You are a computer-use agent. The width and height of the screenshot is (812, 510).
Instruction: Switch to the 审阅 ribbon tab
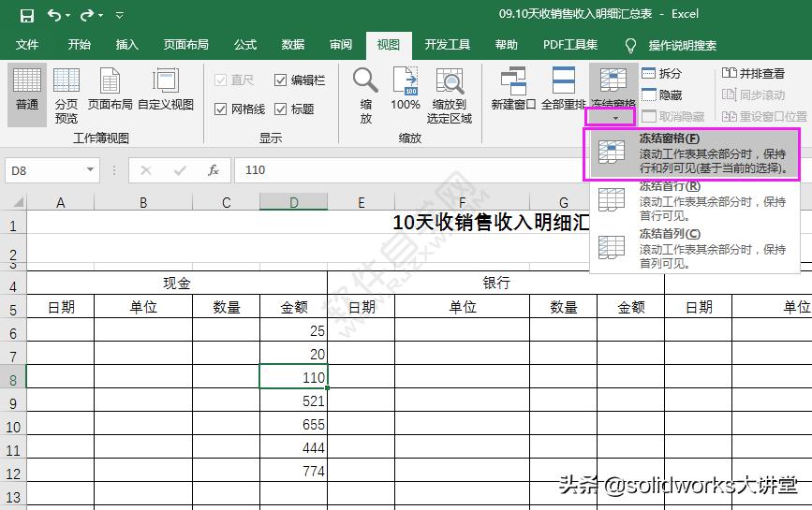(341, 45)
